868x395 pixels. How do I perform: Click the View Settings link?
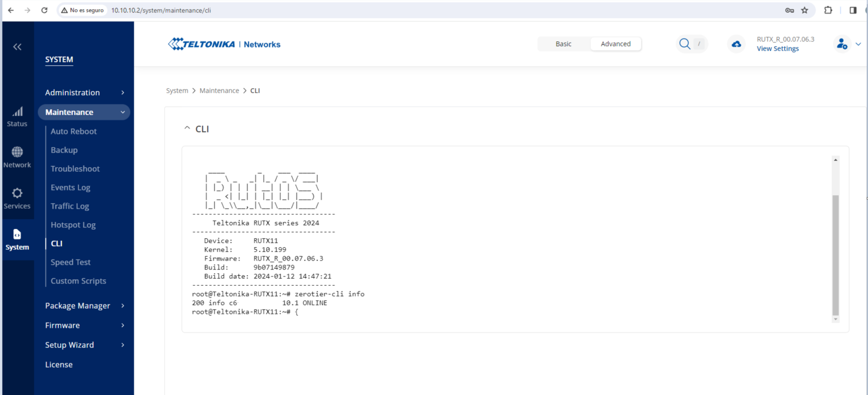pos(778,48)
